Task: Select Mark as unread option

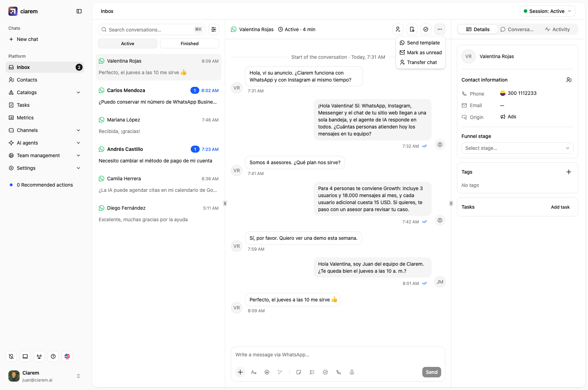Action: click(x=420, y=53)
